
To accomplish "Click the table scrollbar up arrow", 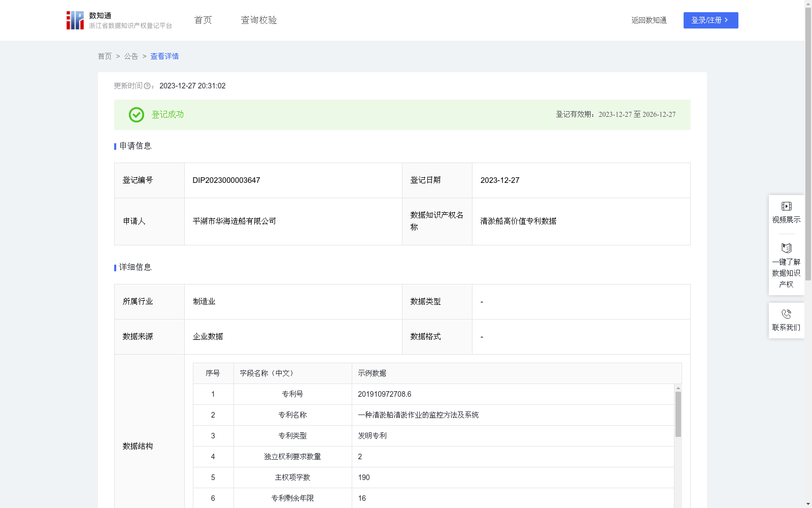I will point(678,388).
